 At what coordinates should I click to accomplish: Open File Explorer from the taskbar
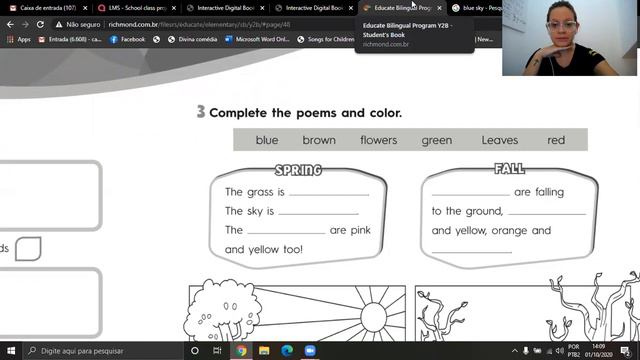[264, 351]
